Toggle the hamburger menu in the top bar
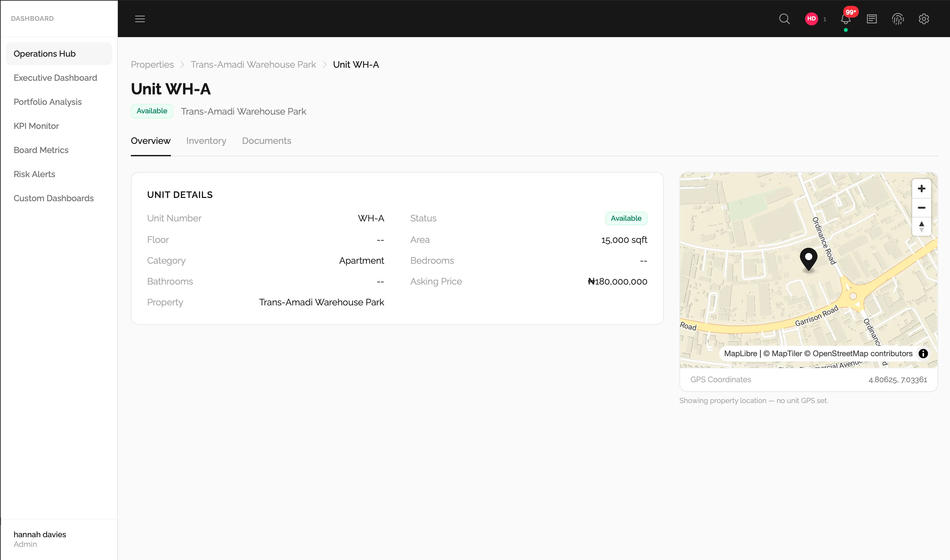950x560 pixels. click(140, 19)
